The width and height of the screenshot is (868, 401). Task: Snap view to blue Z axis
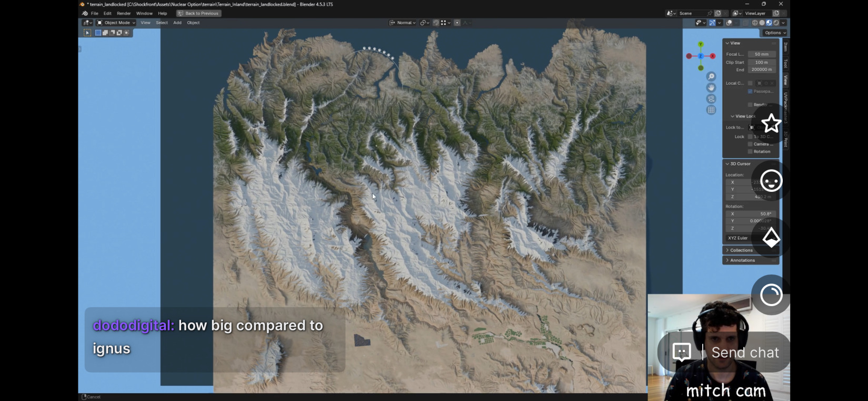(701, 56)
